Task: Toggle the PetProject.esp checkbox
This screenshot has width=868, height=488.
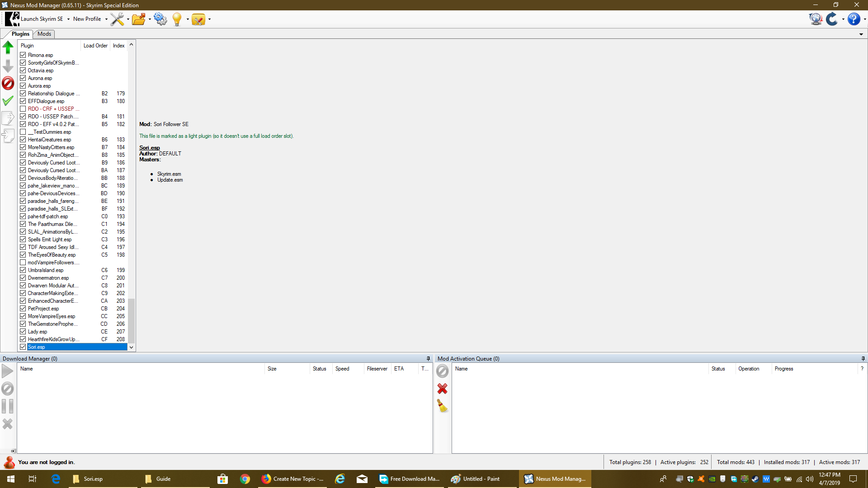Action: pos(23,309)
